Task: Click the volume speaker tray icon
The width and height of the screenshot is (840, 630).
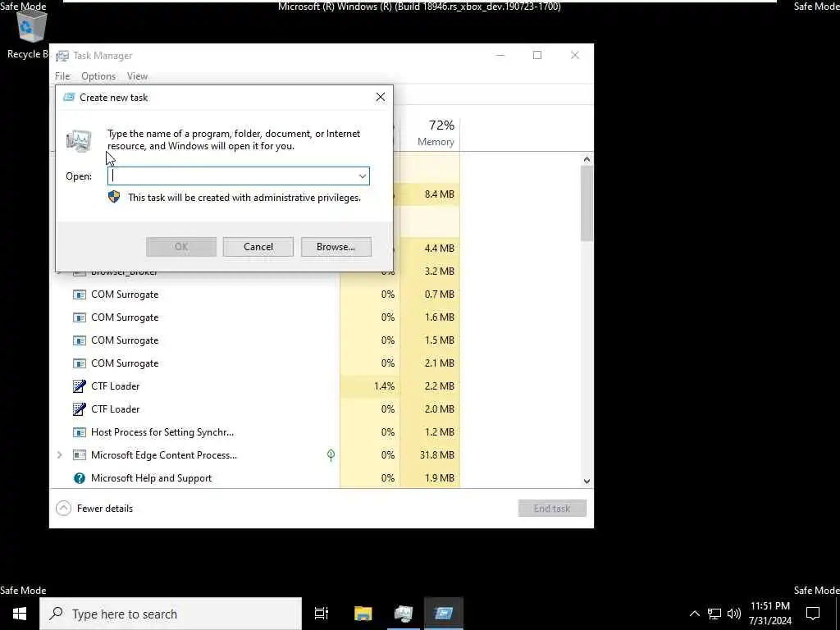Action: tap(734, 614)
